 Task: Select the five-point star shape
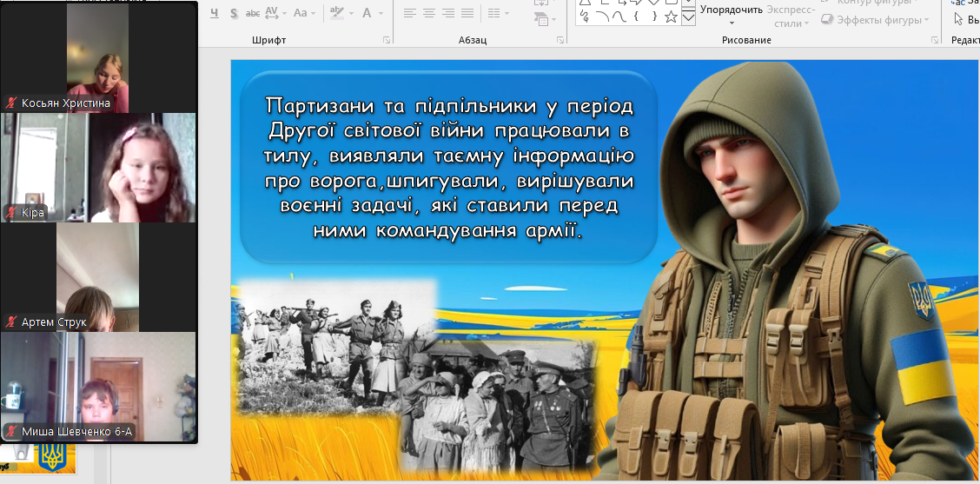(x=671, y=17)
